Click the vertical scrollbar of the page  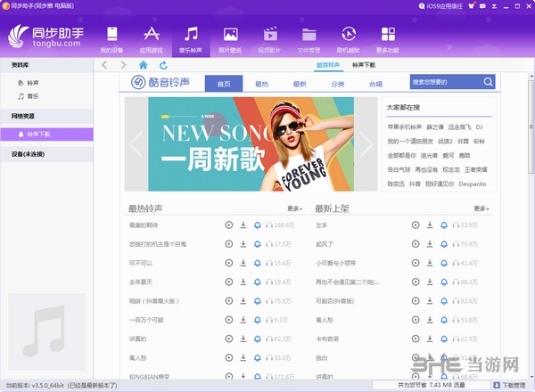(x=531, y=127)
